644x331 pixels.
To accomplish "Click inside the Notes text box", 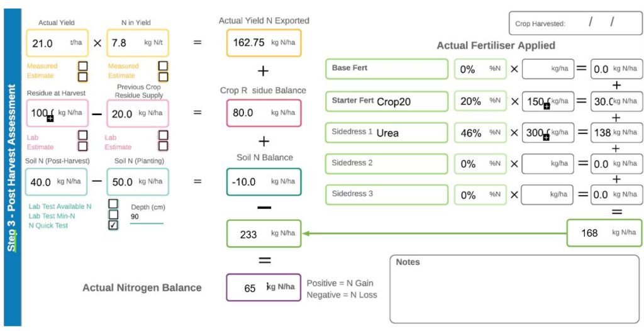I will point(516,291).
